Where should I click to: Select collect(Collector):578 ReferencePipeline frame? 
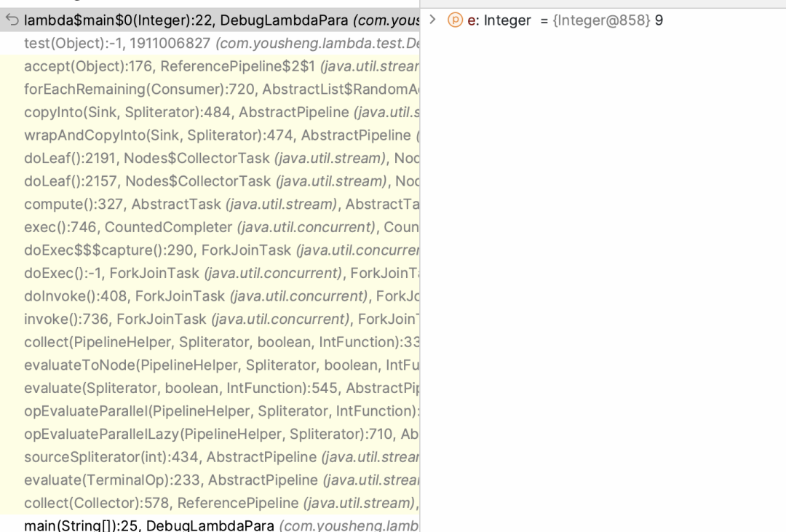click(210, 504)
